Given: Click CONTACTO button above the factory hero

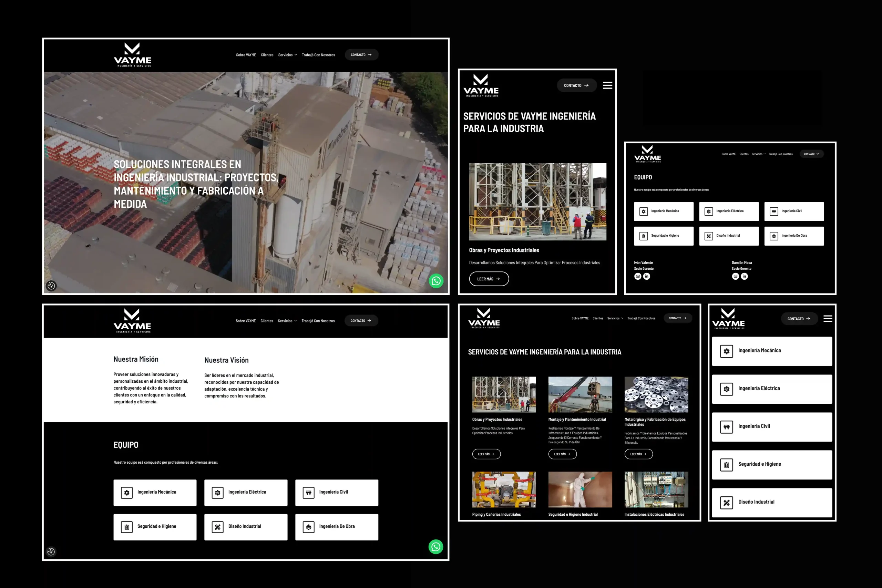Looking at the screenshot, I should [x=361, y=55].
